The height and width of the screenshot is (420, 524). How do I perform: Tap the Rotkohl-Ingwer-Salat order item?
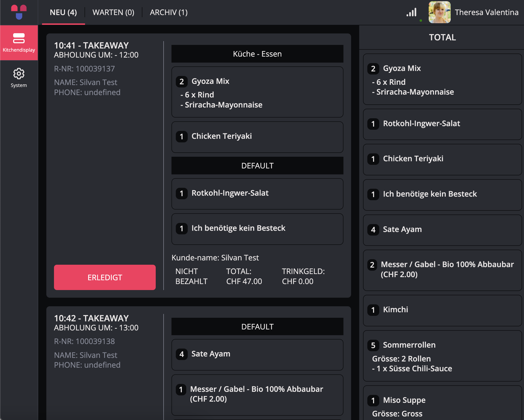257,194
